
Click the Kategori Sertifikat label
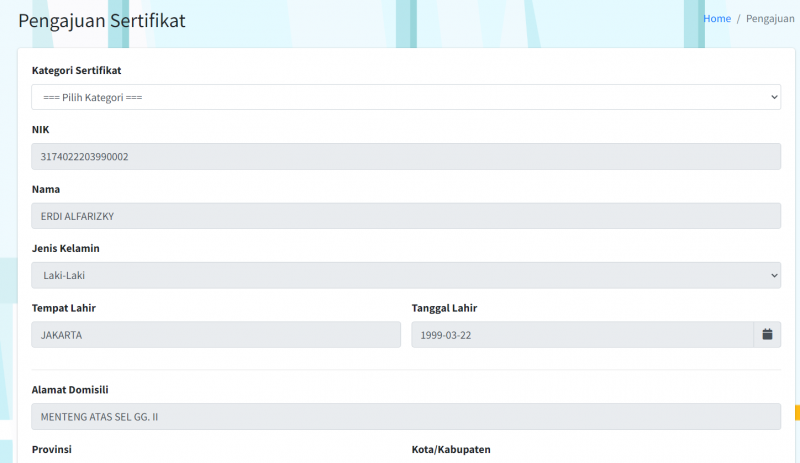77,71
